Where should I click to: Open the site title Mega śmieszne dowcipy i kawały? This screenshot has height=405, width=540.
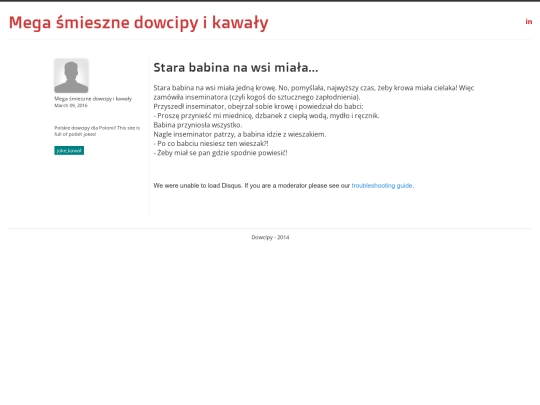[x=138, y=23]
